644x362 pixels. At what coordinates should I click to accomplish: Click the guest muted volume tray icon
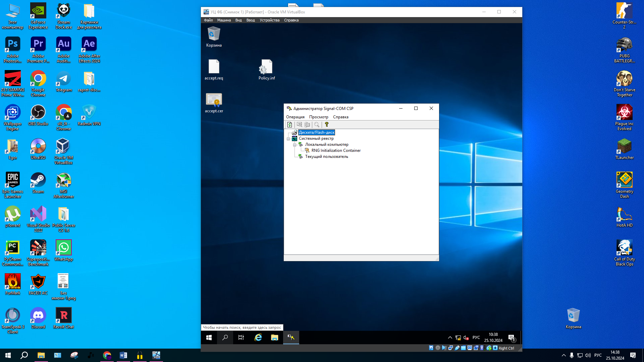click(x=466, y=338)
